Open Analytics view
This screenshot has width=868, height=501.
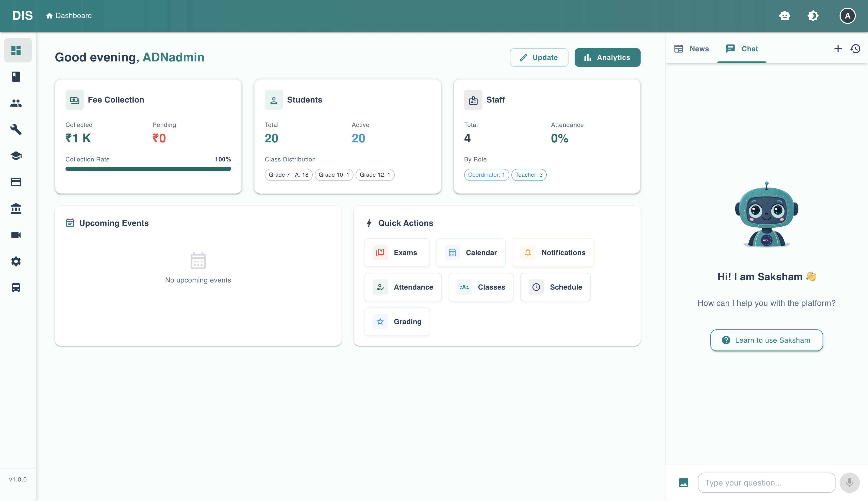[607, 57]
